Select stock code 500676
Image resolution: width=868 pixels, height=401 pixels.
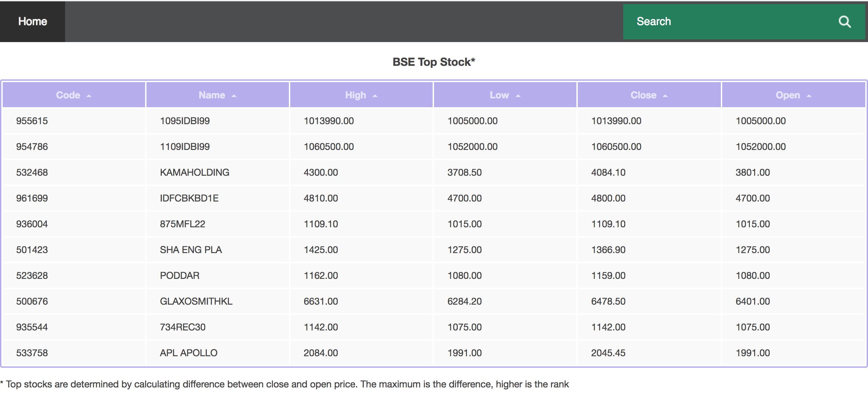pyautogui.click(x=32, y=301)
